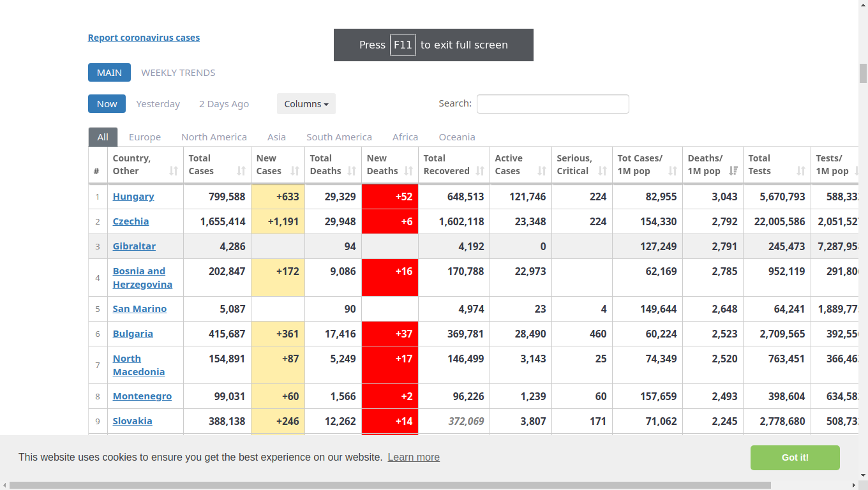The image size is (868, 490).
Task: Click Deaths/1M pop descending sort icon
Action: tap(733, 171)
